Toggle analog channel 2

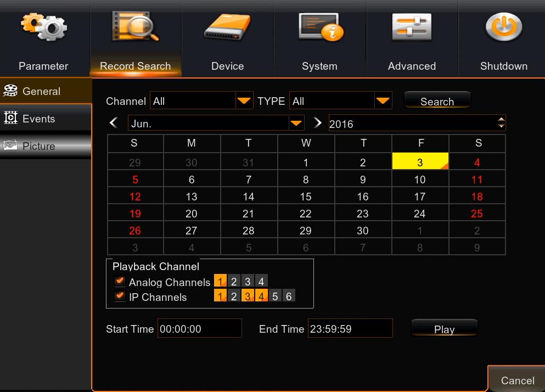point(234,281)
